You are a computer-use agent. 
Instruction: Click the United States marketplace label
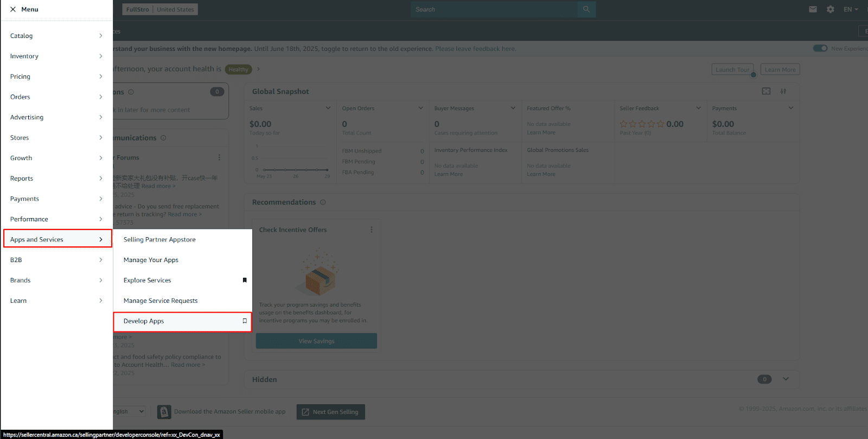click(175, 9)
